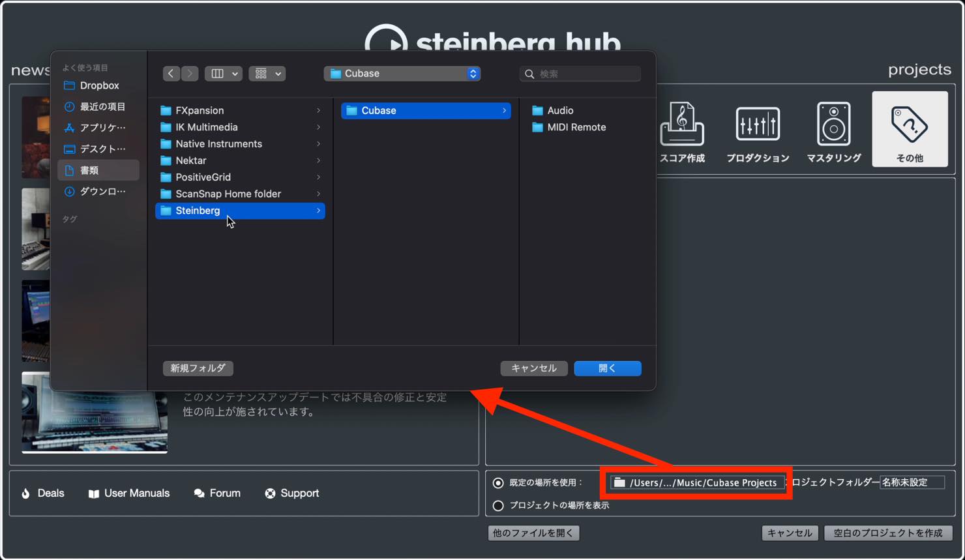Click the 新規フォルダ button

[x=198, y=368]
